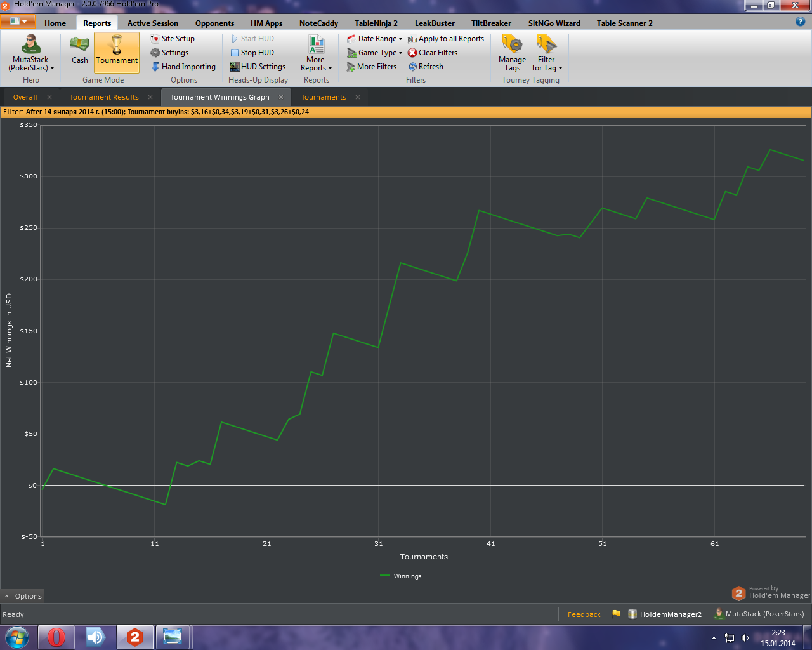
Task: Open the Date Range dropdown
Action: pos(374,39)
